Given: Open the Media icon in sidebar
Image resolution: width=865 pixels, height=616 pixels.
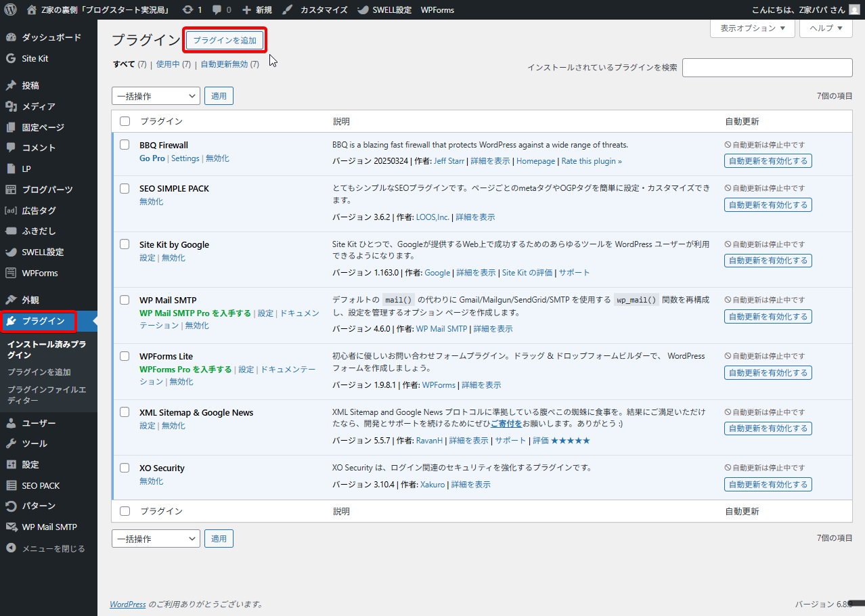Looking at the screenshot, I should point(11,106).
